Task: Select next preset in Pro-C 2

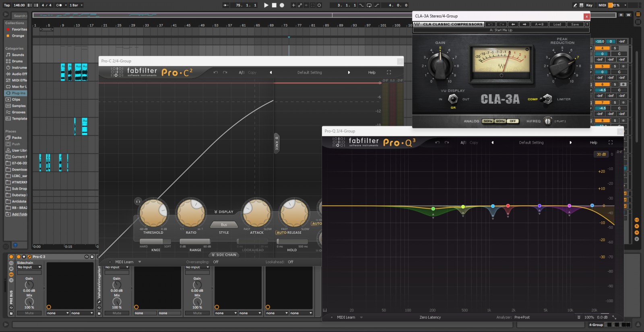Action: click(349, 72)
